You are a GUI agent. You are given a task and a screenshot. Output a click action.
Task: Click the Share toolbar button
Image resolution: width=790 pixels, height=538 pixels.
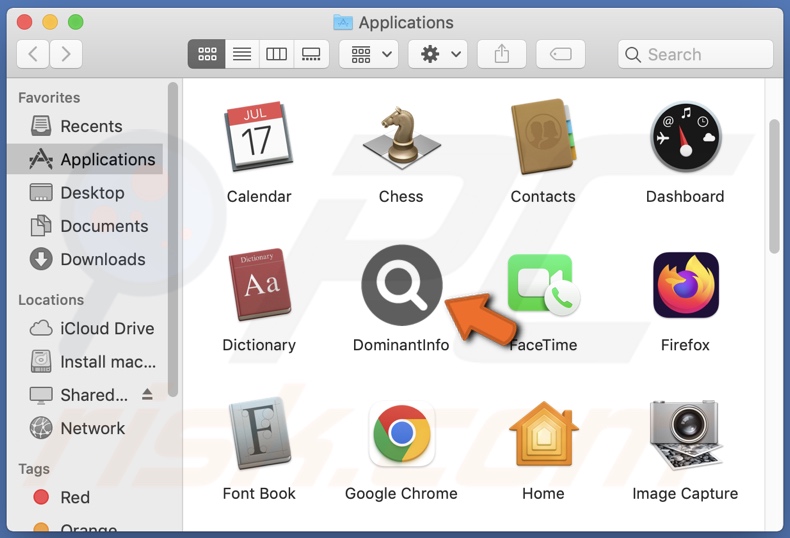502,54
